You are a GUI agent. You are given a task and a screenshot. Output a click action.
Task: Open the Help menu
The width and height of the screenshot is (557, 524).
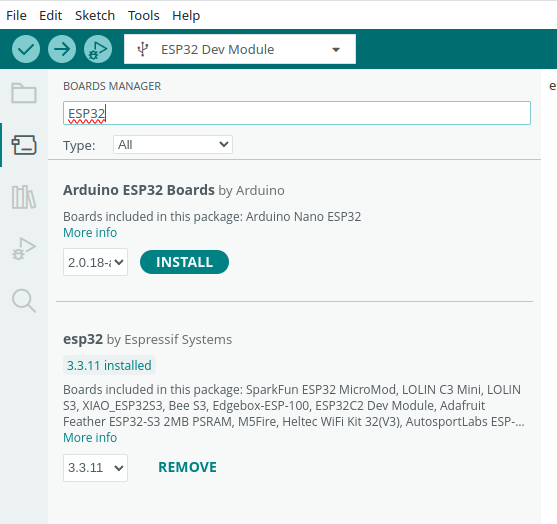(186, 16)
